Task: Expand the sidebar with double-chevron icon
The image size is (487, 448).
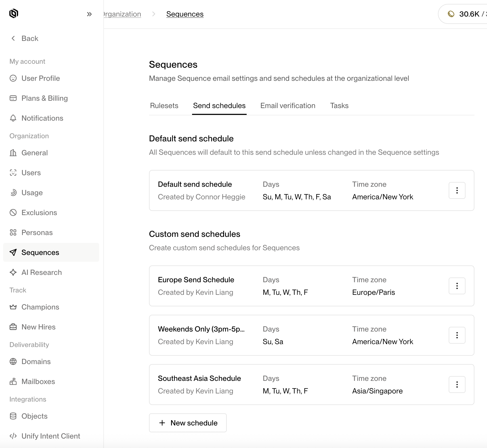Action: tap(89, 14)
